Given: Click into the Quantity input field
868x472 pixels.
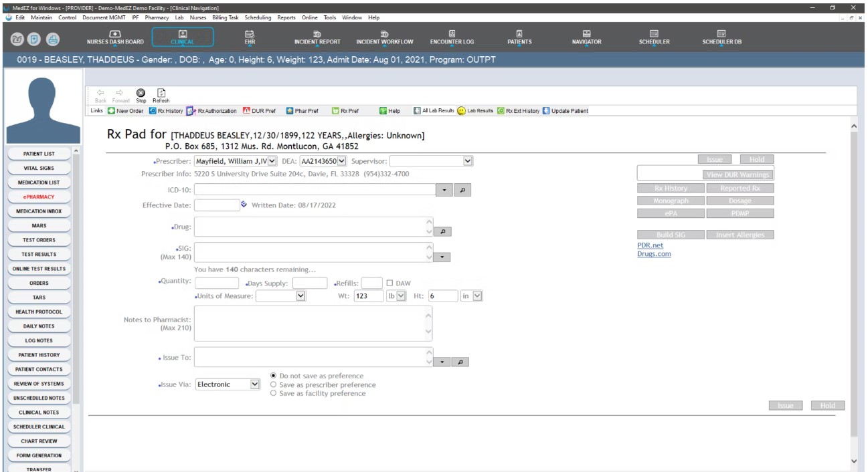Looking at the screenshot, I should (216, 283).
